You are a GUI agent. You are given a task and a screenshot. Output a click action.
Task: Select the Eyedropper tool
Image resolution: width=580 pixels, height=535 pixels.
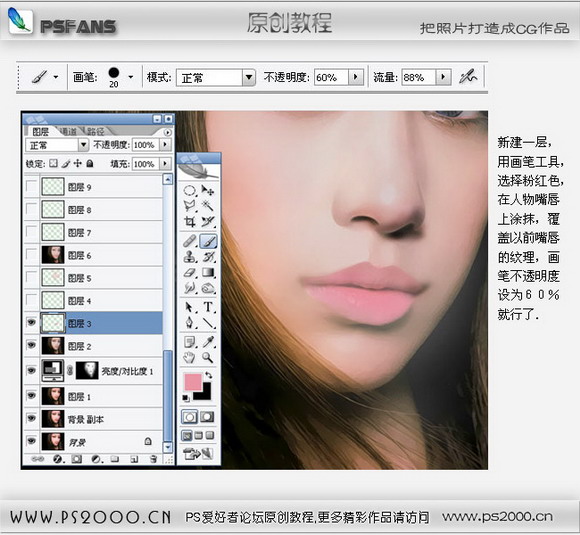(208, 342)
